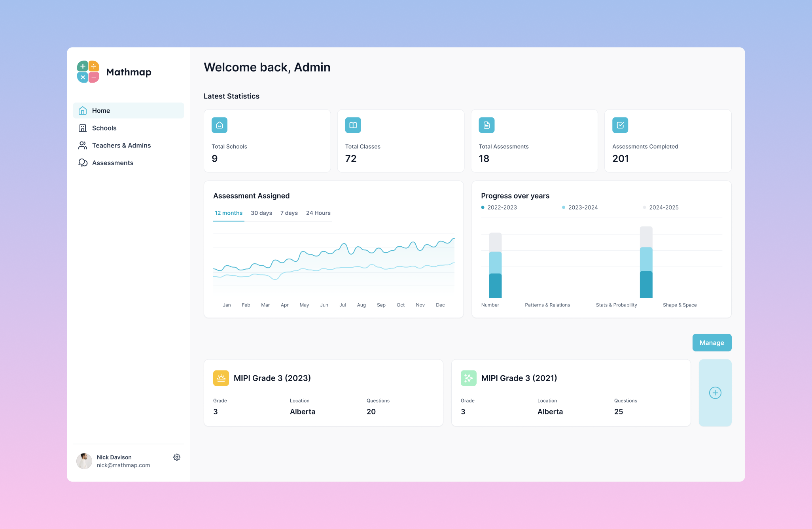This screenshot has height=529, width=812.
Task: Switch chart to 30 days
Action: coord(261,213)
